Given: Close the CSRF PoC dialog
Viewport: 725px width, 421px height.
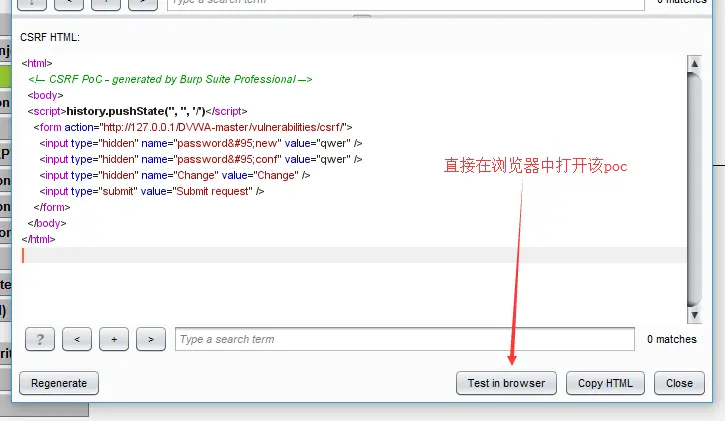Looking at the screenshot, I should 679,383.
